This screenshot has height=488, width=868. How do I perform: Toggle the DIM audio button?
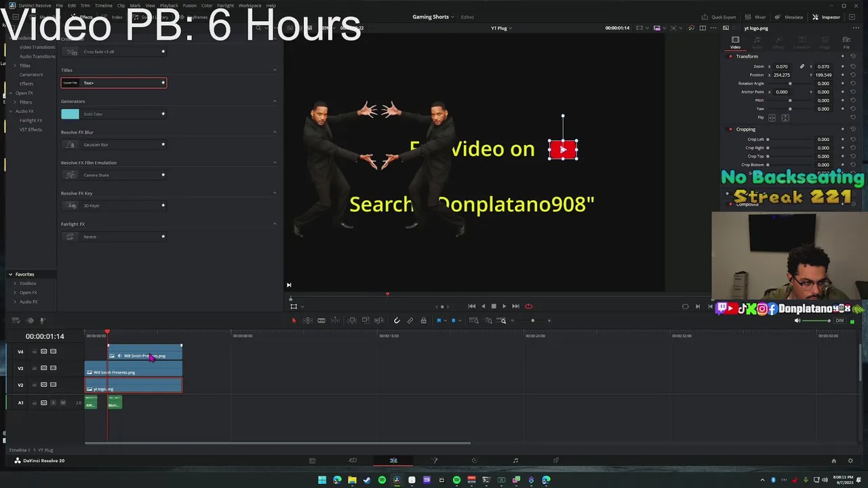coord(840,321)
